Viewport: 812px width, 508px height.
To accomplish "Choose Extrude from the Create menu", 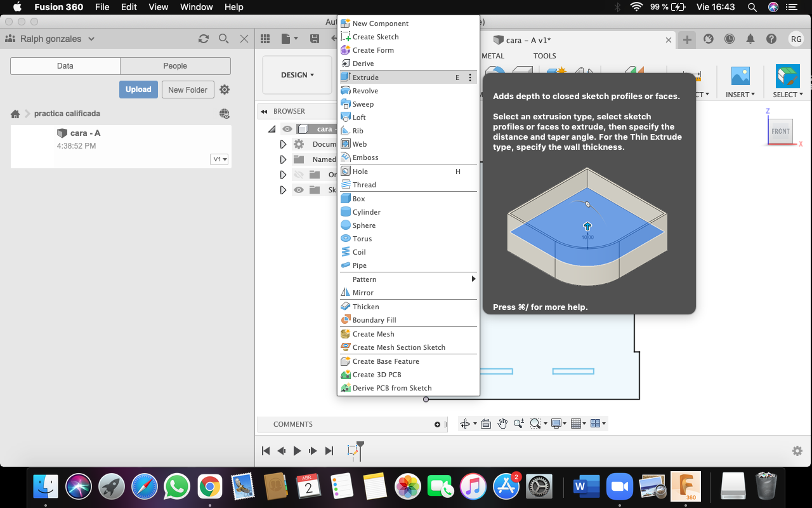I will pos(408,77).
